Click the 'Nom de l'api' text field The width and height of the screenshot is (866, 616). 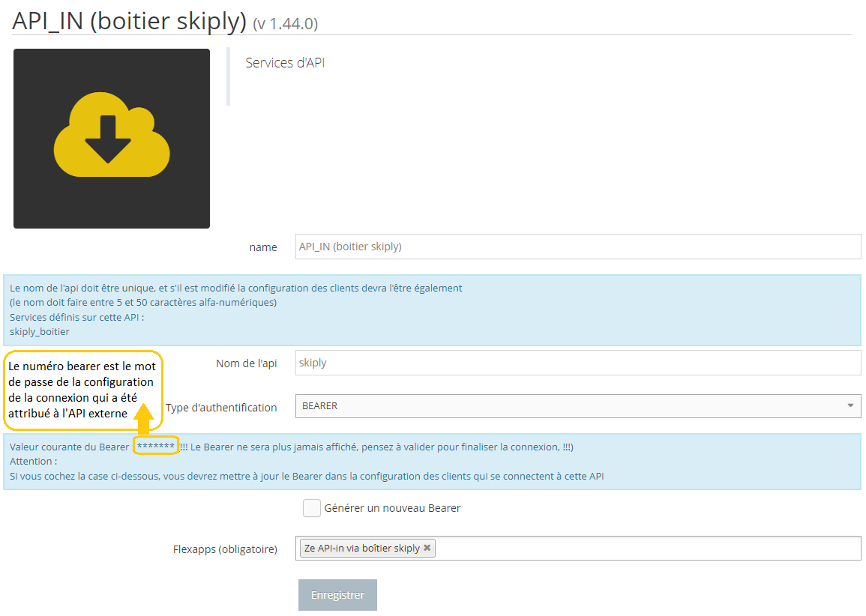pyautogui.click(x=577, y=363)
